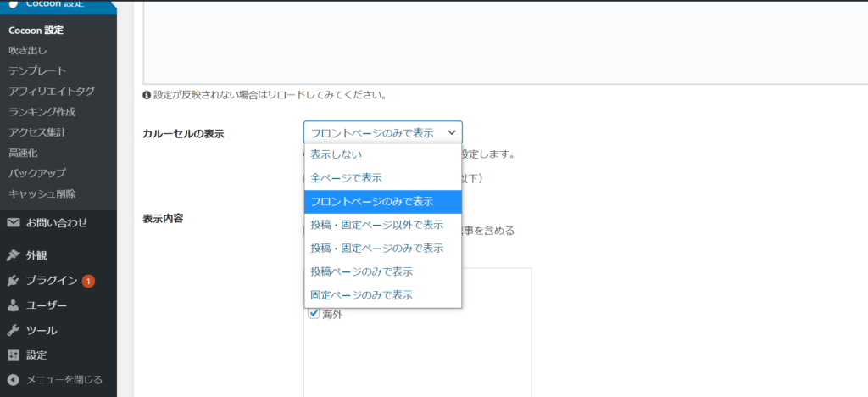
Task: Go to テンプレート menu item
Action: (x=37, y=71)
